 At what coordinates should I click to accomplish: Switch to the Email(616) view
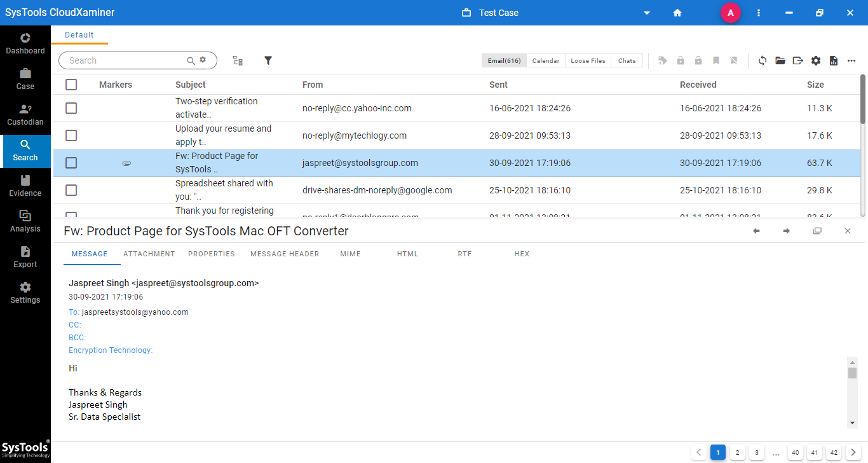coord(504,60)
